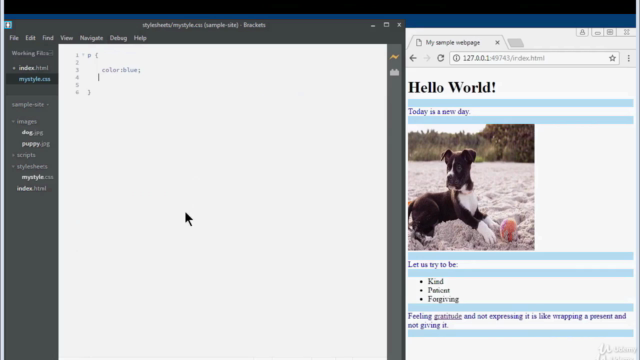Open the Find menu in Brackets
The image size is (640, 360).
pyautogui.click(x=48, y=38)
